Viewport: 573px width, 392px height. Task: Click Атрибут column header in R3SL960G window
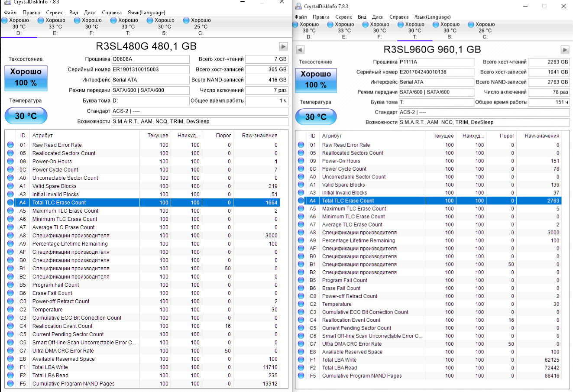(372, 136)
